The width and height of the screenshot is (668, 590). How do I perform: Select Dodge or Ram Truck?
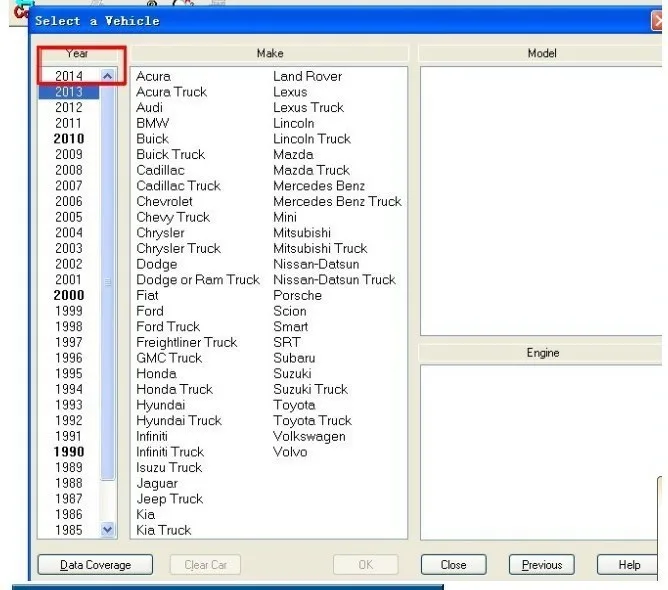tap(198, 279)
